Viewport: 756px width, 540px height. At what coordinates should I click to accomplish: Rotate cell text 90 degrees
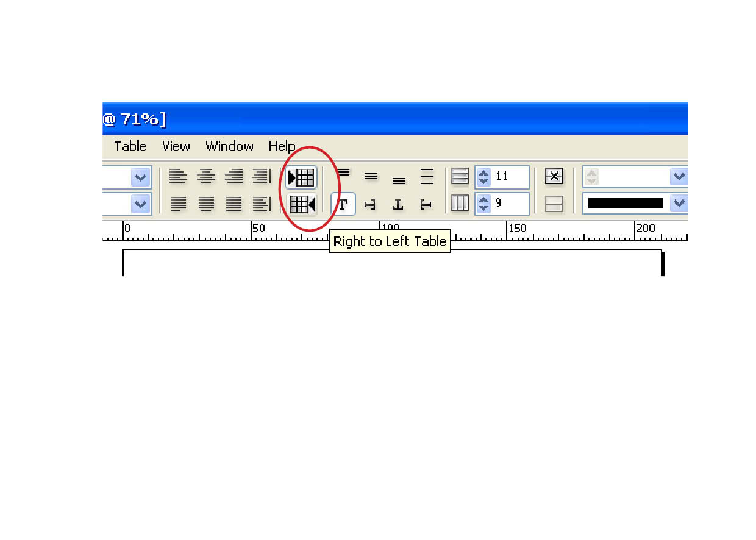pos(370,205)
